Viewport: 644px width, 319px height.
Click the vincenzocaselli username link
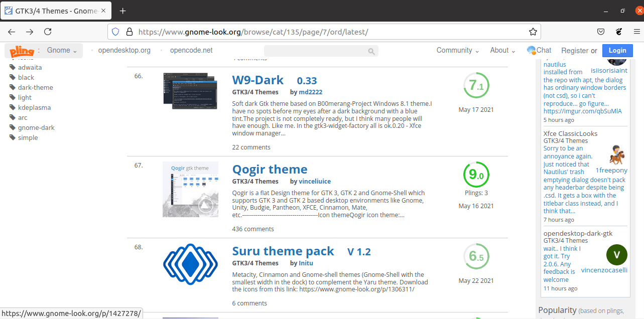pyautogui.click(x=604, y=270)
